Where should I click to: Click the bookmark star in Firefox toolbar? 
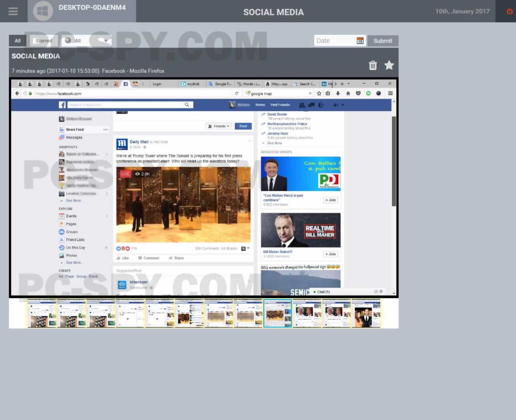tap(319, 93)
